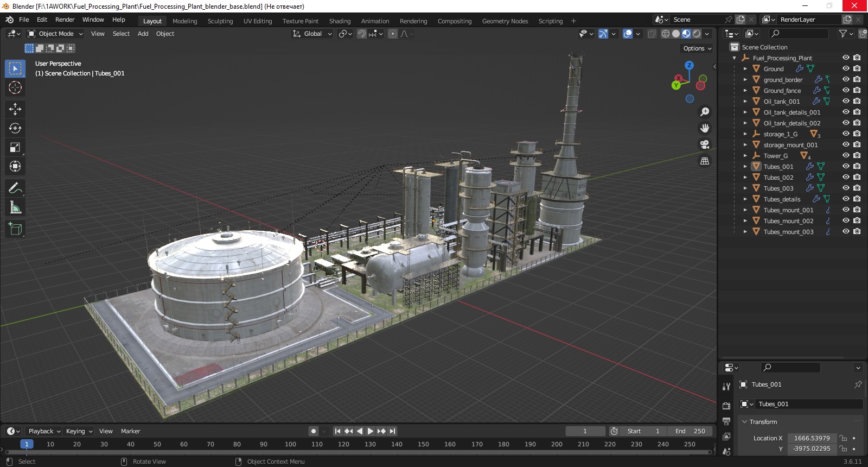Select Oil_tank_details_002 in the outliner
Image resolution: width=868 pixels, height=467 pixels.
click(x=792, y=123)
